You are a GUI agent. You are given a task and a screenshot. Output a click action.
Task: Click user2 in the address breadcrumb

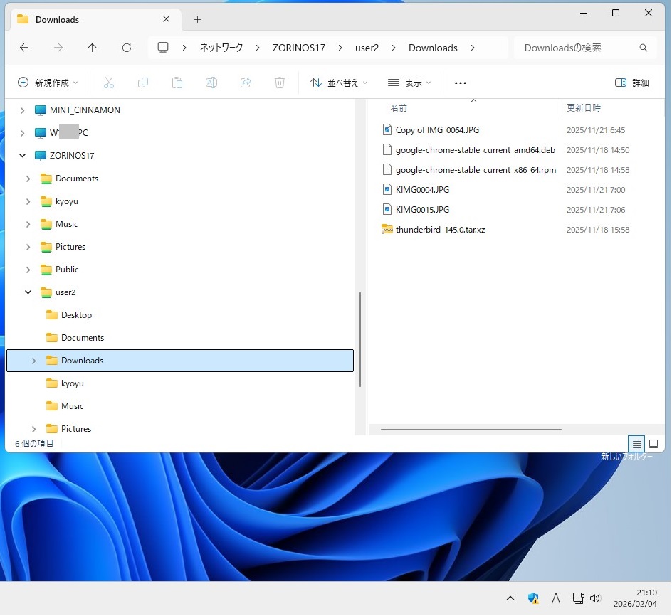pos(367,48)
